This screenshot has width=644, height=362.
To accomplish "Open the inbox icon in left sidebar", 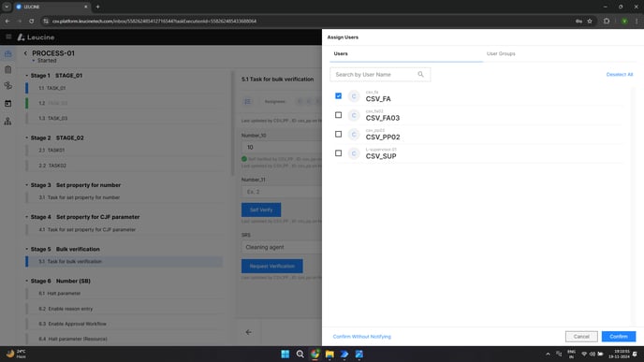I will coord(7,53).
